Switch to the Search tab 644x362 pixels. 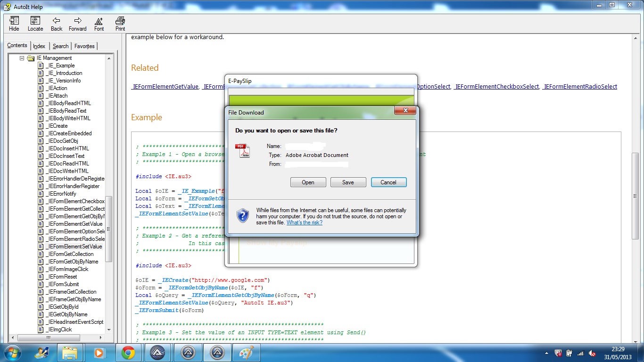(x=60, y=46)
